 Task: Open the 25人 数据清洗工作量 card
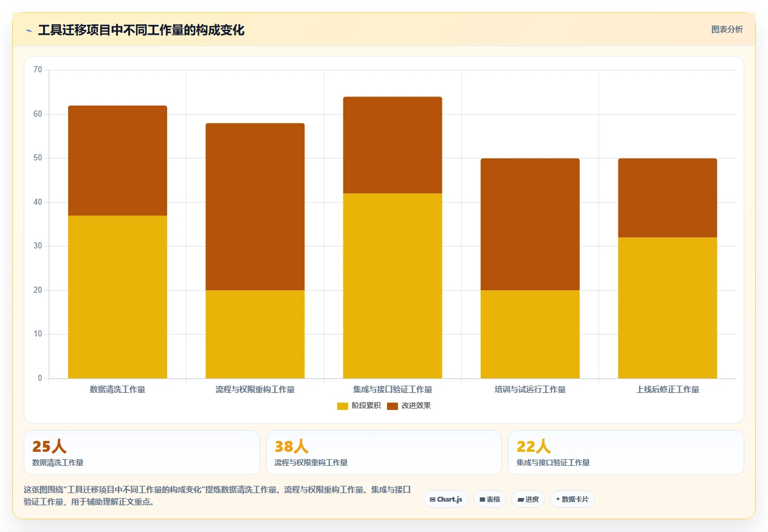pos(142,452)
